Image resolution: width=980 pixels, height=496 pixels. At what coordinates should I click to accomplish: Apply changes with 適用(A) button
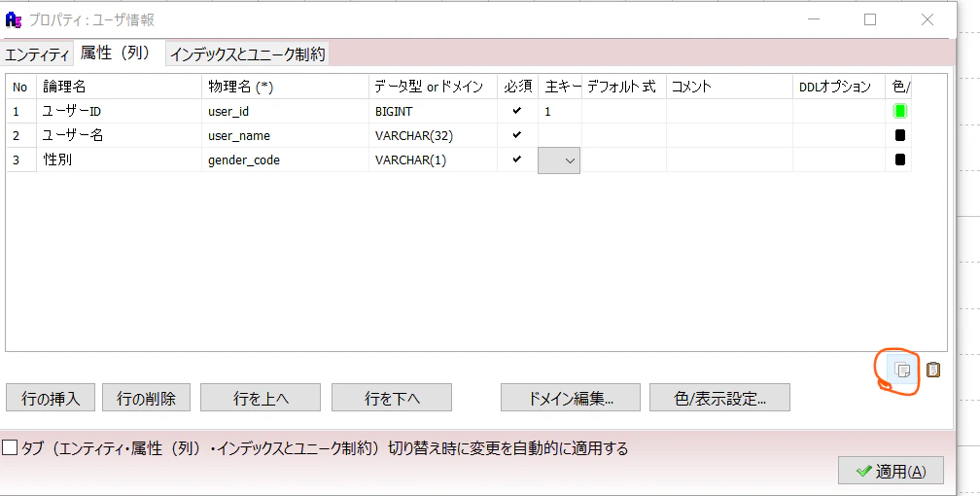(x=891, y=471)
